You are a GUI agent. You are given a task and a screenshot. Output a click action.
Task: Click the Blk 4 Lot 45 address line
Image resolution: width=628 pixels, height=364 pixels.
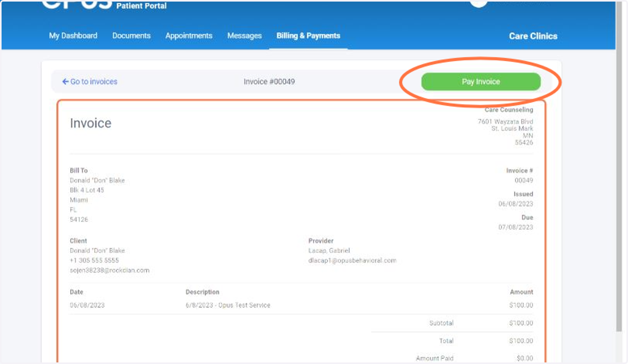click(x=87, y=190)
